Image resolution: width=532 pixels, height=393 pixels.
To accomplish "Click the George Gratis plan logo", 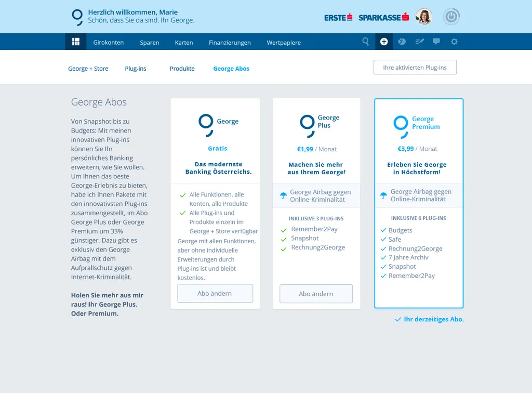I will click(x=206, y=125).
